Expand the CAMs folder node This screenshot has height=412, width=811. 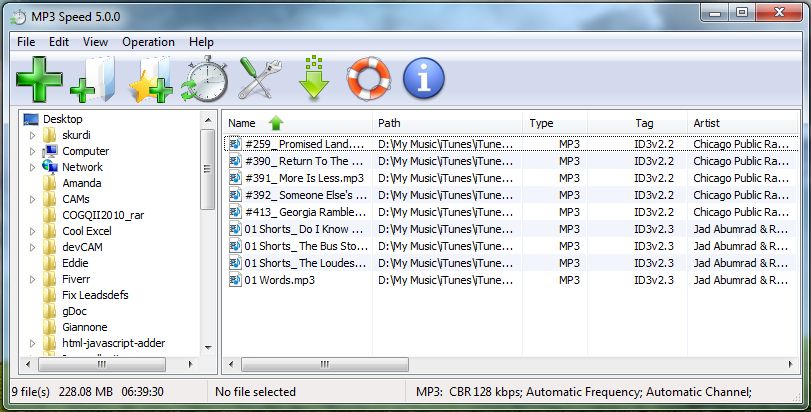tap(33, 200)
